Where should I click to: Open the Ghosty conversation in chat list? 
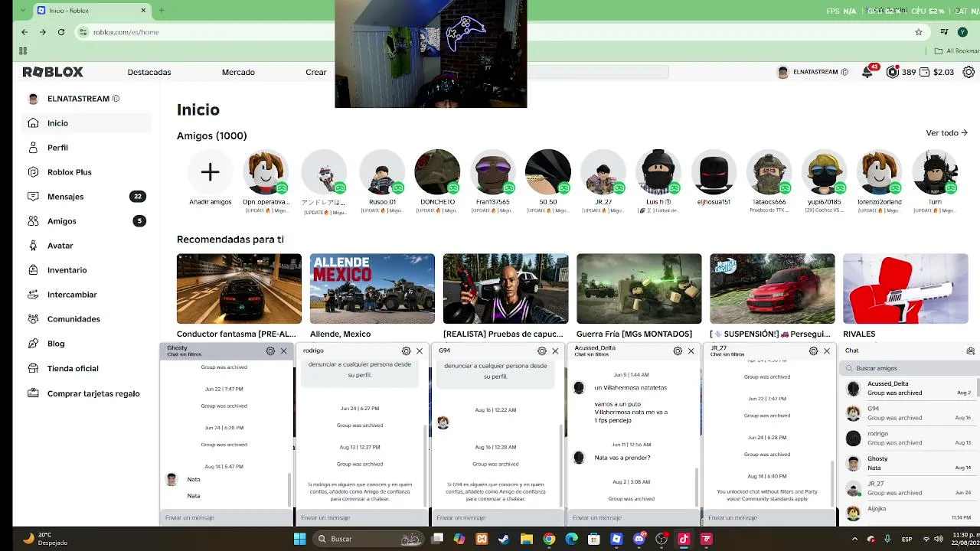pyautogui.click(x=909, y=463)
